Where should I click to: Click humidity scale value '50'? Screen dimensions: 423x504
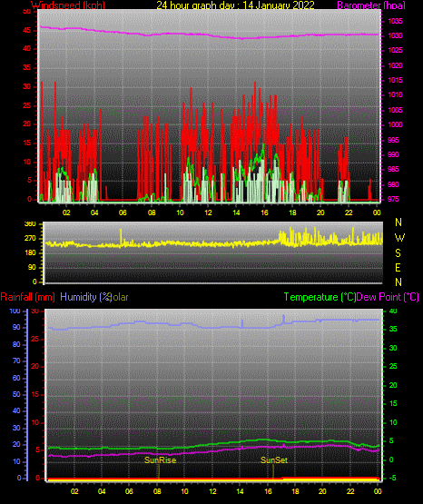(x=16, y=394)
